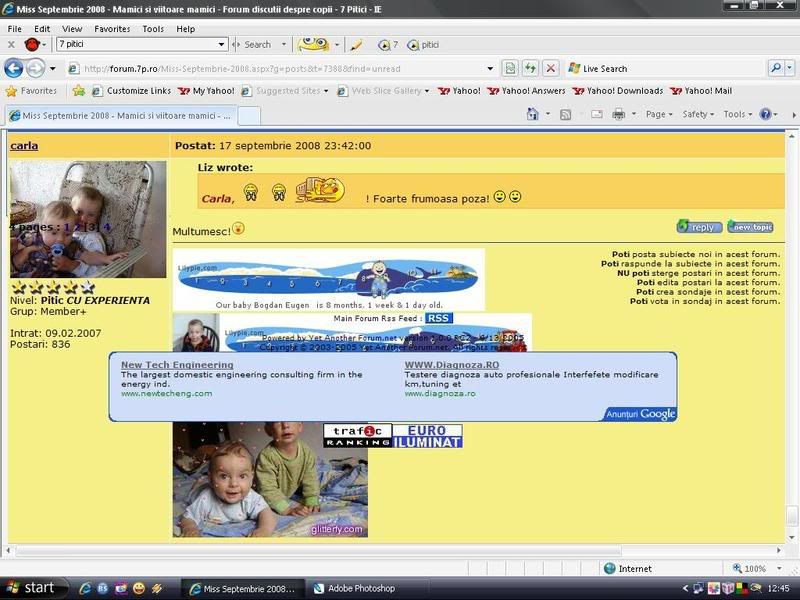Open the blue Help question mark icon
This screenshot has width=800, height=600.
[x=765, y=114]
